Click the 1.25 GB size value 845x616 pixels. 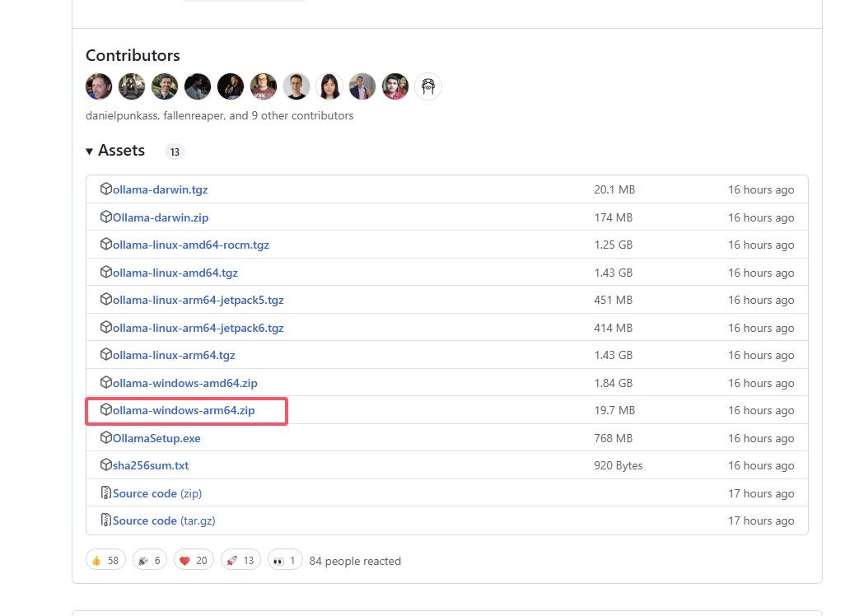pyautogui.click(x=614, y=245)
